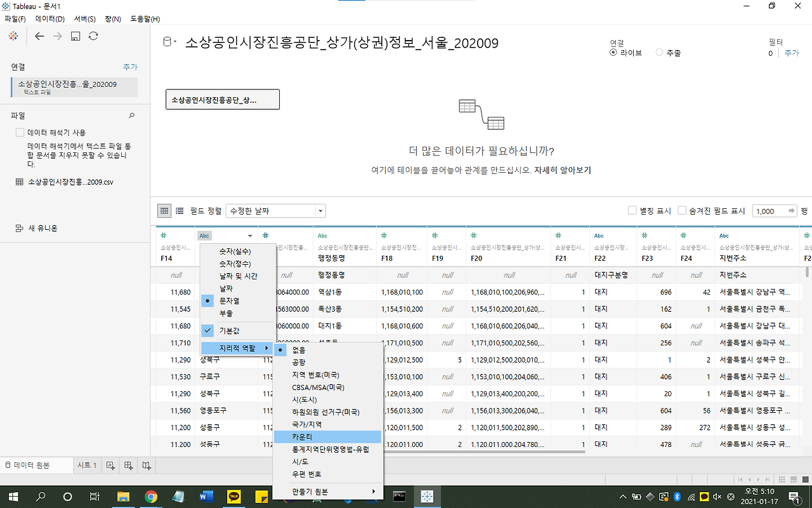
Task: Refresh the data source with the refresh icon
Action: tap(93, 36)
